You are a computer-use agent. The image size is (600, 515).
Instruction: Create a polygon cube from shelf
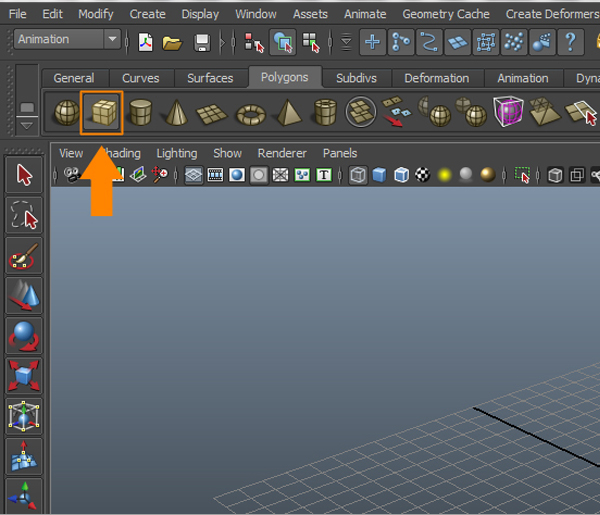pos(102,112)
